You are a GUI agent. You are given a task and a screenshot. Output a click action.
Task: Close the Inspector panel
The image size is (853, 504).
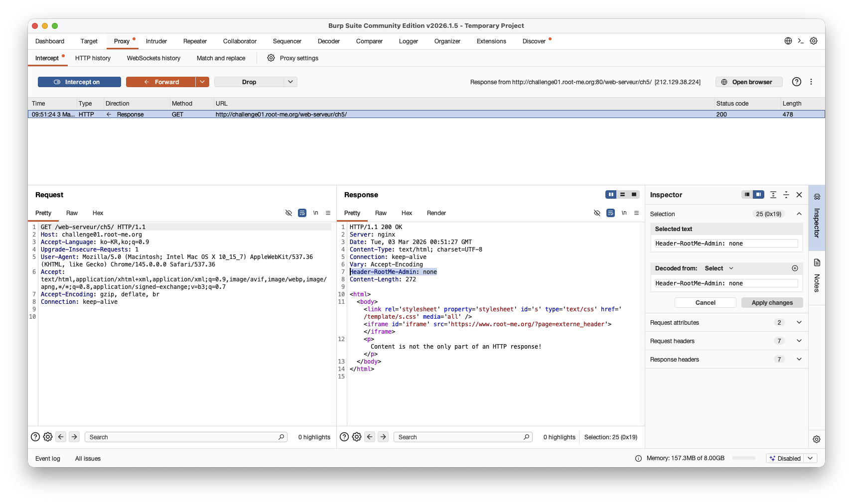[799, 195]
